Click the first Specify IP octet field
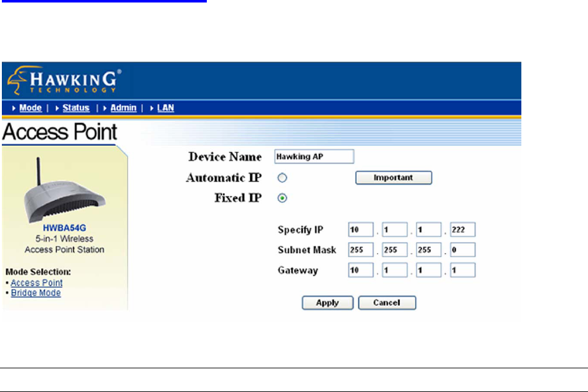 pos(361,229)
